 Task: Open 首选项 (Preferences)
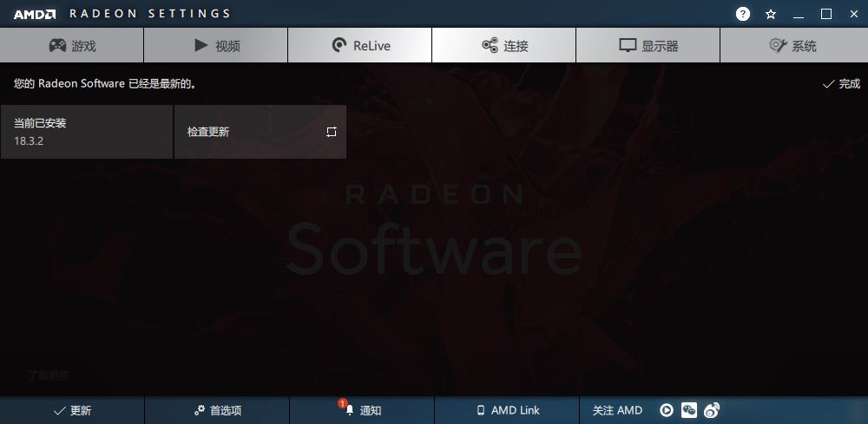[x=217, y=410]
